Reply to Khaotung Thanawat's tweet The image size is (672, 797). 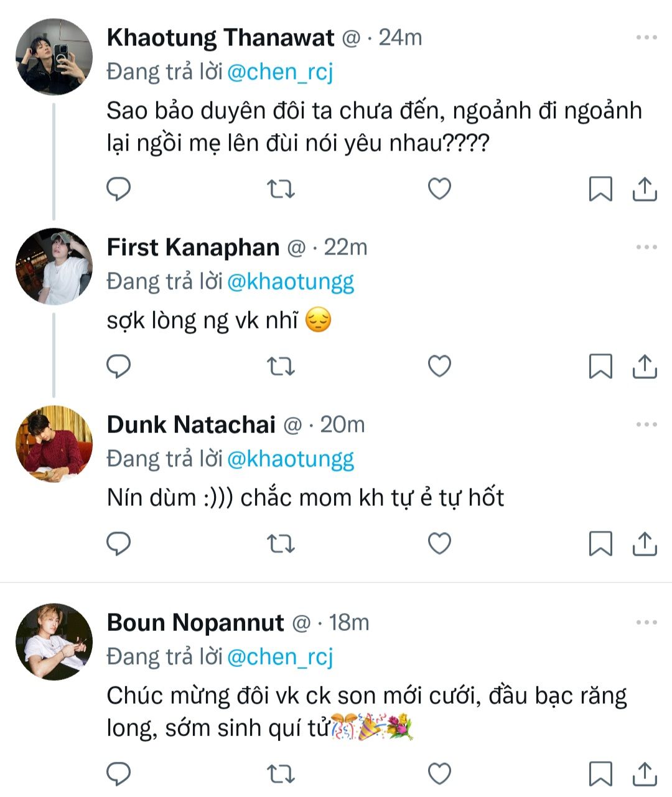(118, 189)
